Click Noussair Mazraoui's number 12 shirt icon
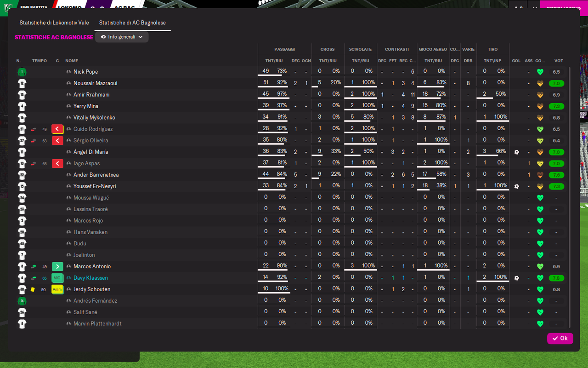Screen dimensions: 588x368 coord(22,83)
